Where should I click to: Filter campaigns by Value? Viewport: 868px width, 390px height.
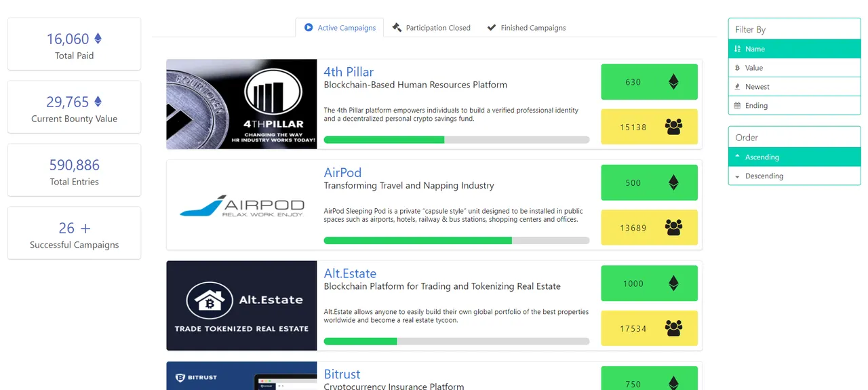(x=794, y=68)
